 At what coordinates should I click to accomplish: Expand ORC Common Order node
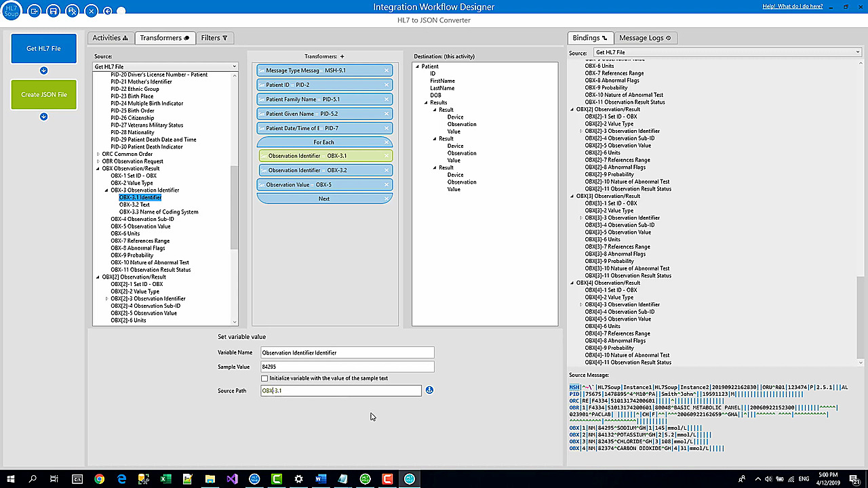click(98, 154)
